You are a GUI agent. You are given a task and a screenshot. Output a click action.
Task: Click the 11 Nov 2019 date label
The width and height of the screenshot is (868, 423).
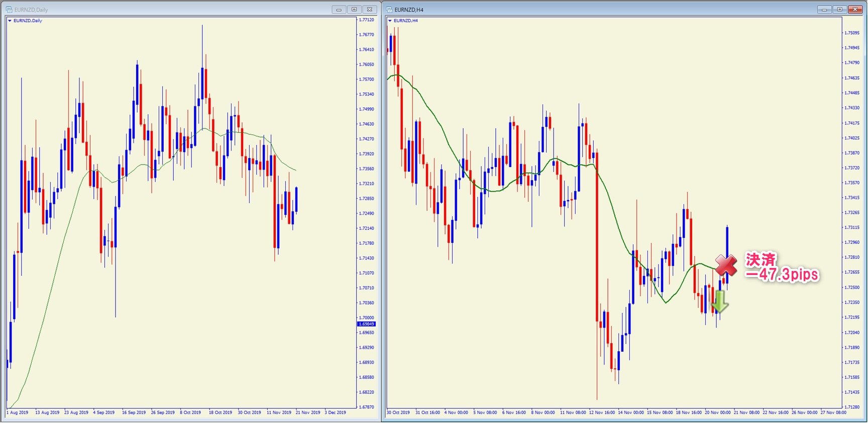coord(279,412)
